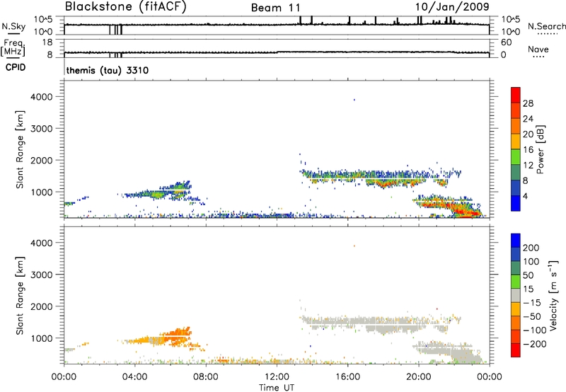Click the "CPID" row label
The image size is (566, 392).
(x=16, y=67)
